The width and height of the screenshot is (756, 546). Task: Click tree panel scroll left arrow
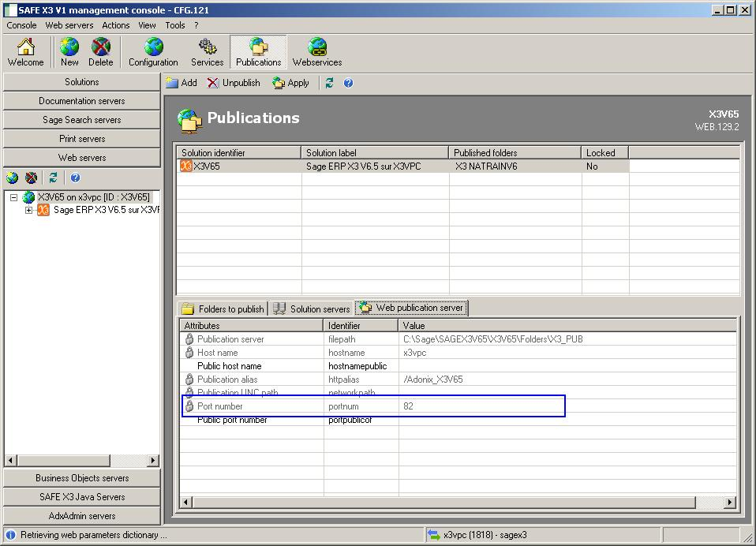tap(10, 460)
